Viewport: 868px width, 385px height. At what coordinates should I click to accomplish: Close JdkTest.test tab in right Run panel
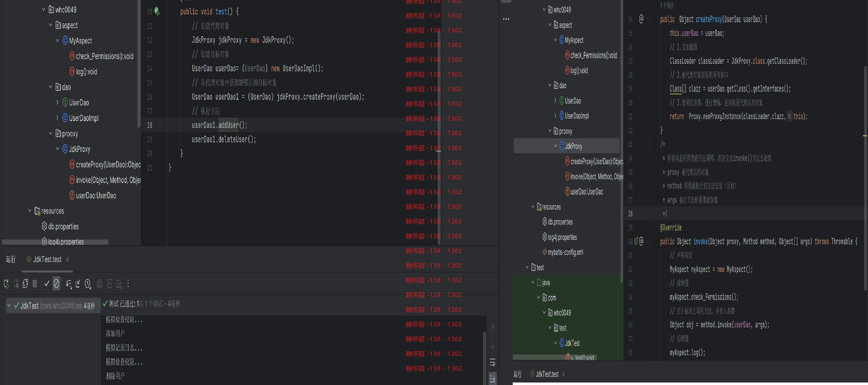pos(563,374)
